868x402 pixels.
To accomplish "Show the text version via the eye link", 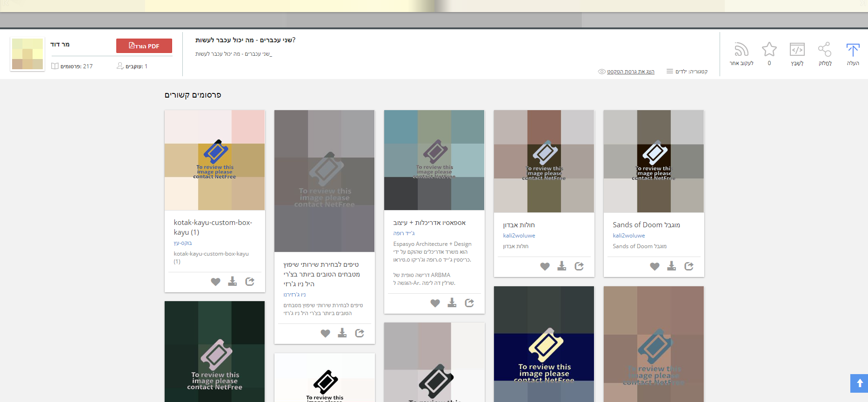I will 627,72.
